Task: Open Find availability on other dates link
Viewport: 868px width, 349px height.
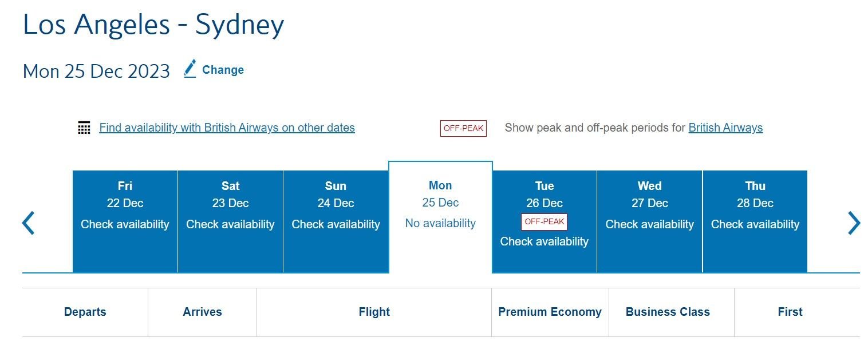Action: 227,128
